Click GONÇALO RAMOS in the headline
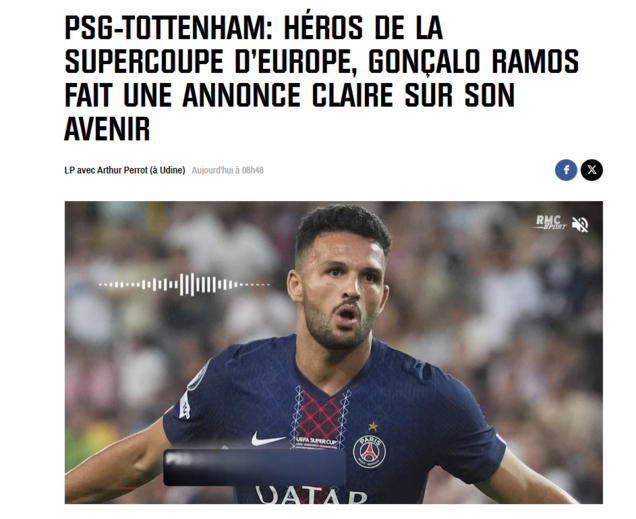 [x=473, y=62]
